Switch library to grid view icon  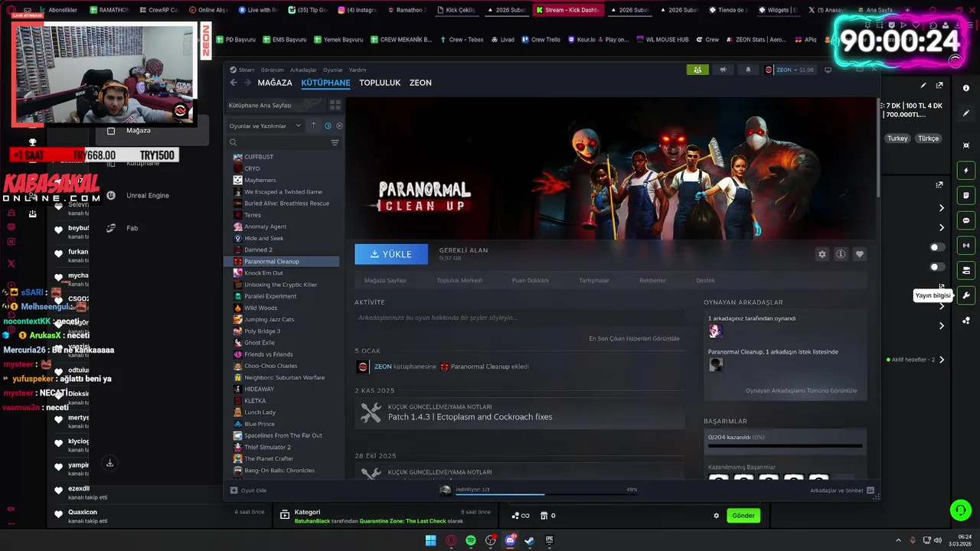tap(335, 105)
